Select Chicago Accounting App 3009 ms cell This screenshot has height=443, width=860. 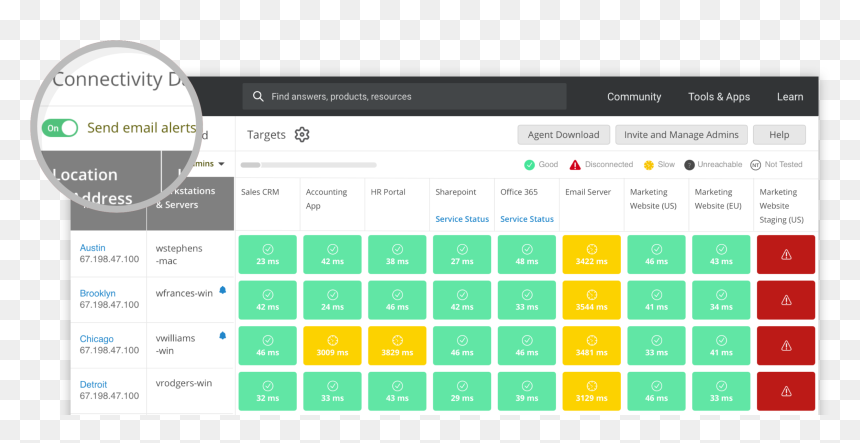point(332,345)
